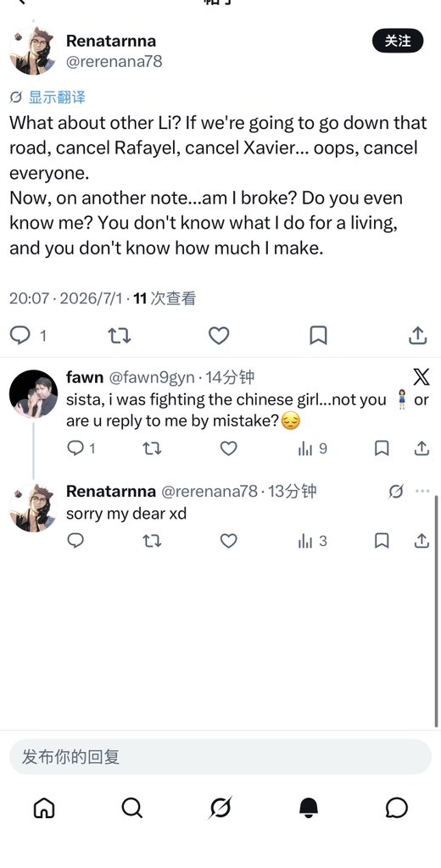Open the Home tab in bottom bar
The height and width of the screenshot is (868, 441).
pos(44,809)
